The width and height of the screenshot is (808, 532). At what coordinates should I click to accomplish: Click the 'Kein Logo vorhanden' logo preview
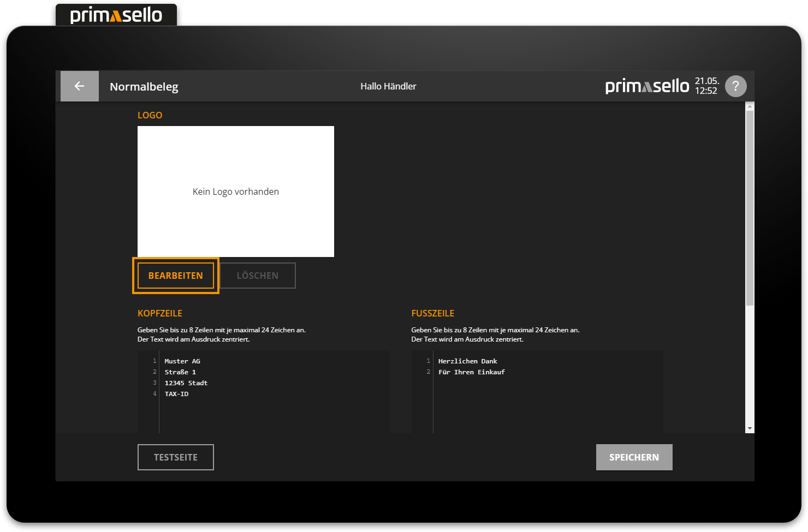(x=236, y=192)
